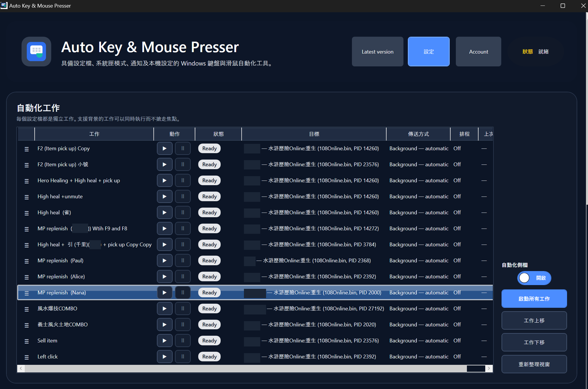Click the horizontal scrollbar left arrow

click(x=21, y=369)
